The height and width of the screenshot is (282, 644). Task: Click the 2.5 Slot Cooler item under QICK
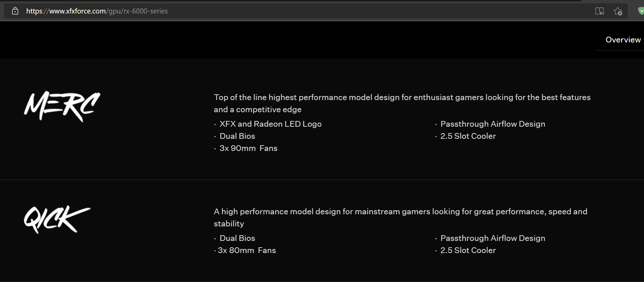pyautogui.click(x=468, y=250)
